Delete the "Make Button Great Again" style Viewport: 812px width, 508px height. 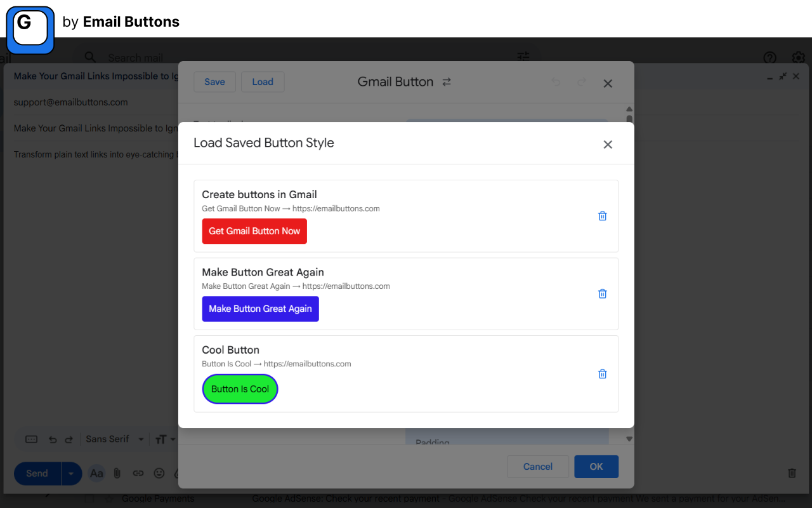pos(602,293)
